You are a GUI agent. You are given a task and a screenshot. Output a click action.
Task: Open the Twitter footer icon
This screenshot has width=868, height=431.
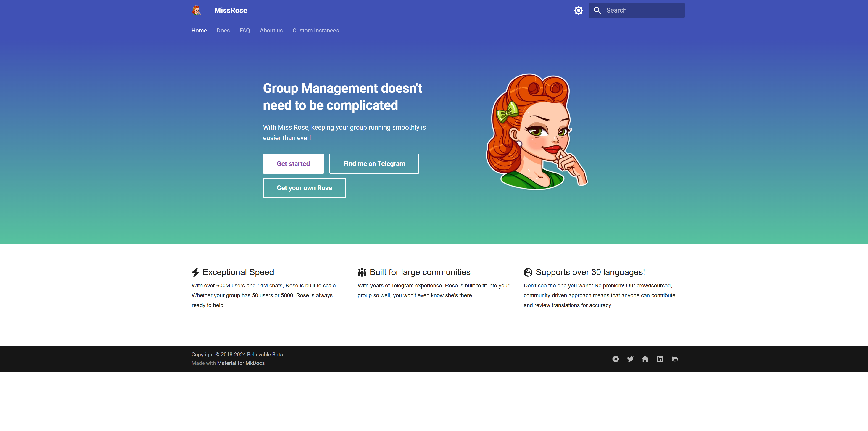click(630, 359)
